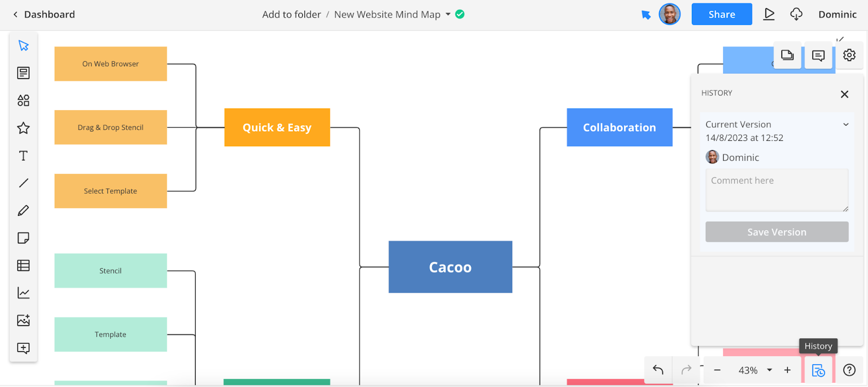The height and width of the screenshot is (387, 868).
Task: Click the green saved status checkmark
Action: 460,14
